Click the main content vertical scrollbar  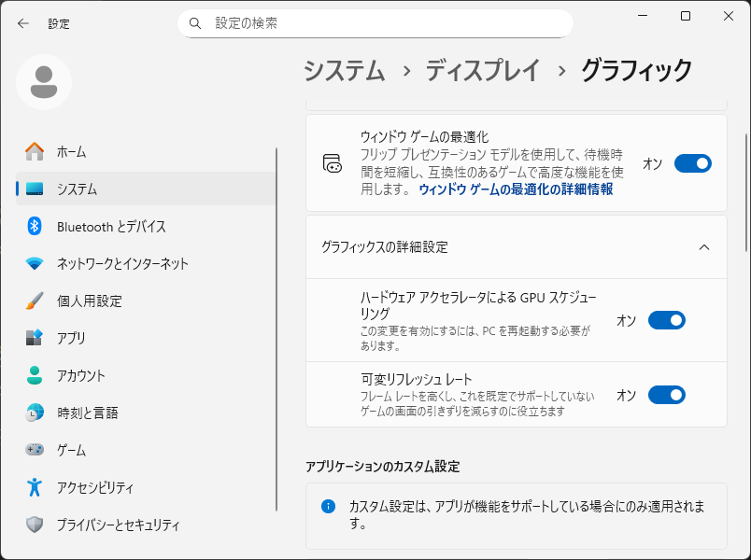[x=745, y=187]
